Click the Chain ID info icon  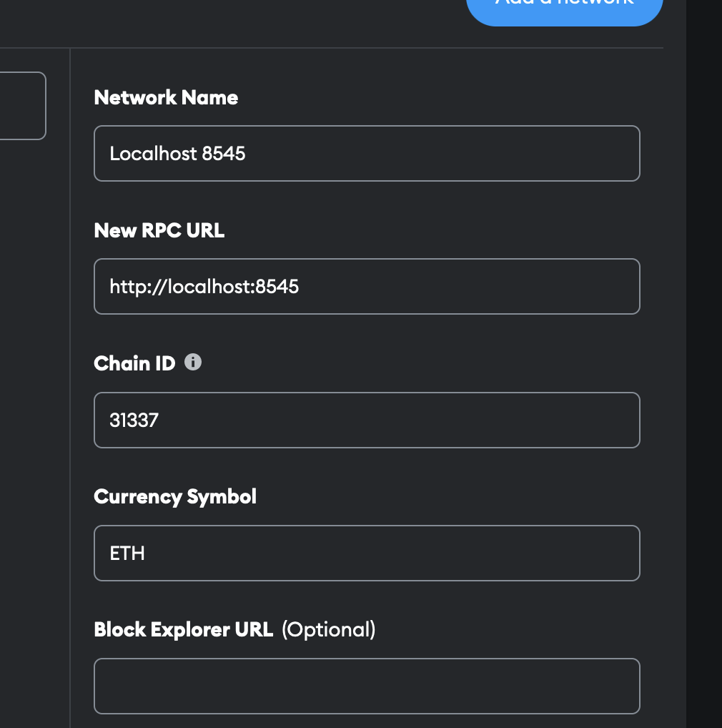[193, 362]
